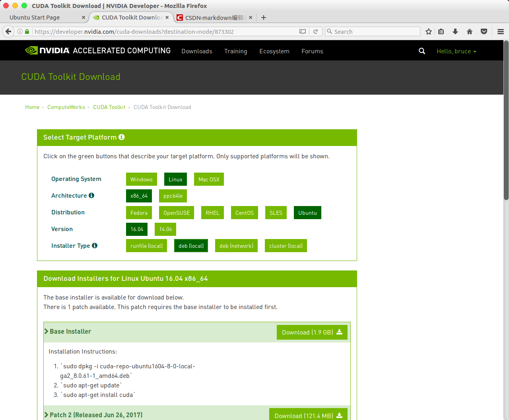Open the Pocket icon in toolbar
509x420 pixels.
(x=484, y=31)
